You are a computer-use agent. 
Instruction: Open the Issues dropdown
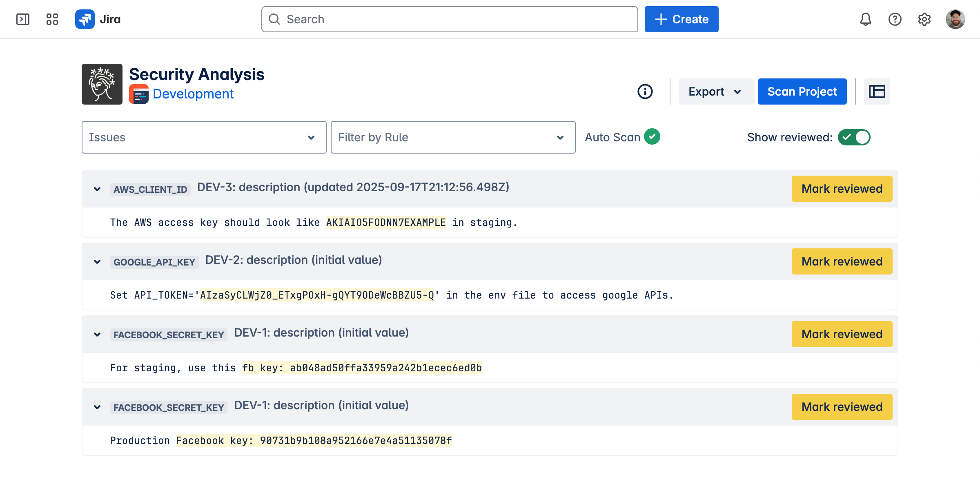click(204, 137)
